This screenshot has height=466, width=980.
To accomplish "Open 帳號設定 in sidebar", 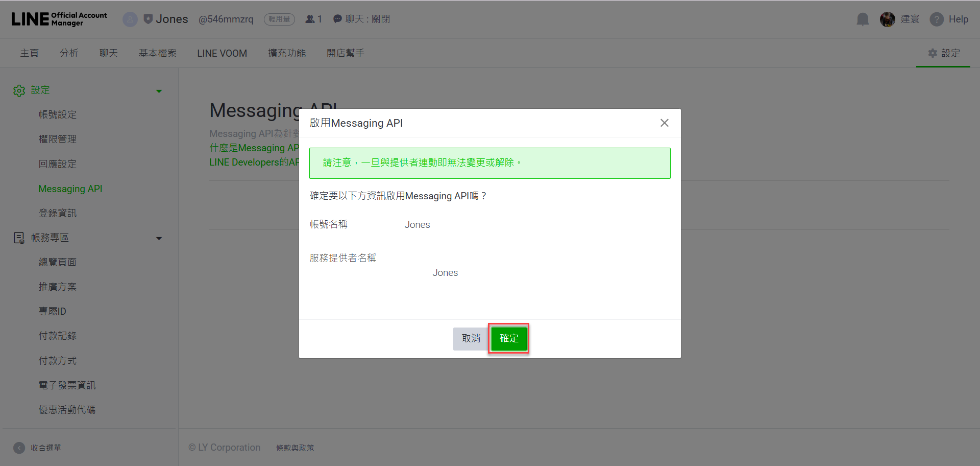I will (58, 114).
